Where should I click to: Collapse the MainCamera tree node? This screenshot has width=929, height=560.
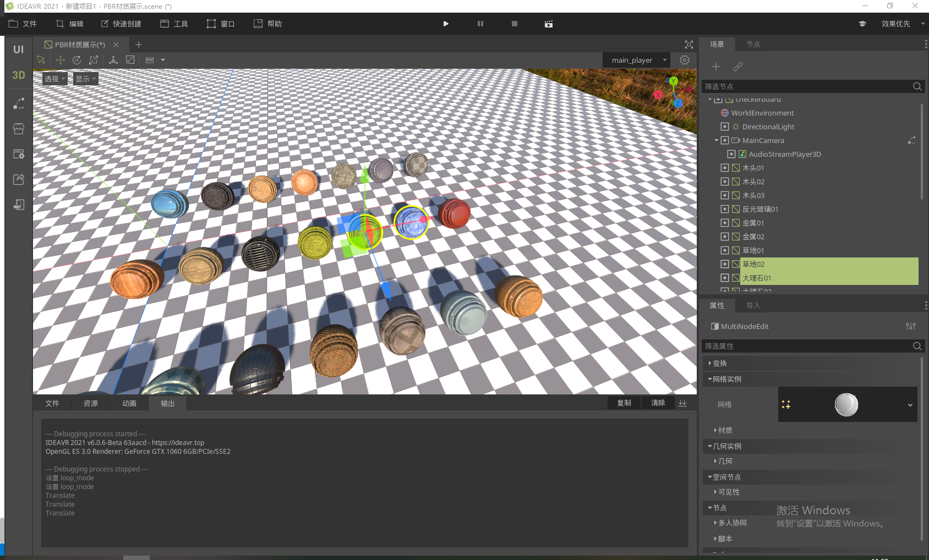coord(717,140)
